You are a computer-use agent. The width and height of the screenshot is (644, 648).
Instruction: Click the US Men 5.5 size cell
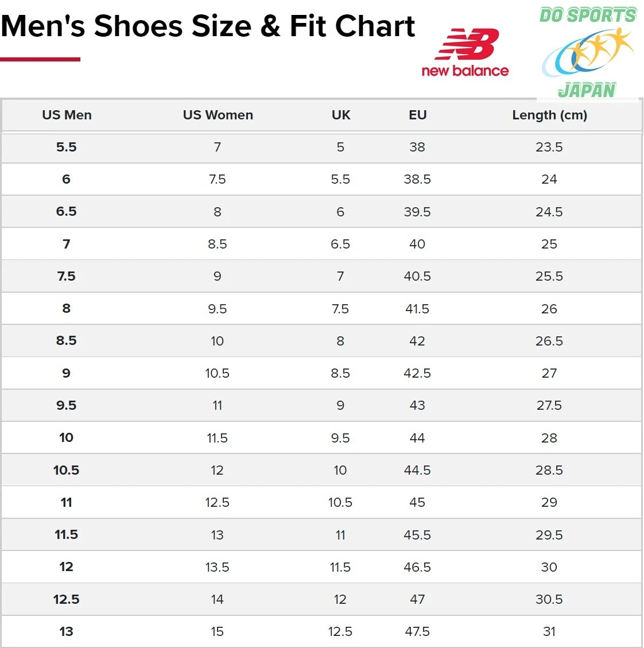pyautogui.click(x=67, y=147)
